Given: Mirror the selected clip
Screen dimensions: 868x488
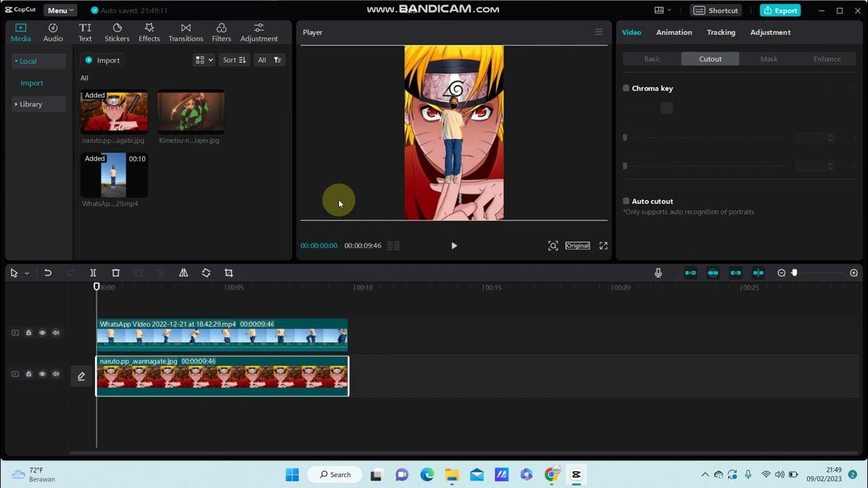Looking at the screenshot, I should click(x=183, y=273).
